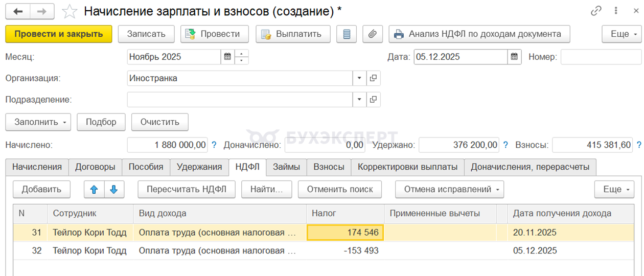Sort by the Вид дохода column header
This screenshot has height=276, width=644.
click(x=219, y=214)
